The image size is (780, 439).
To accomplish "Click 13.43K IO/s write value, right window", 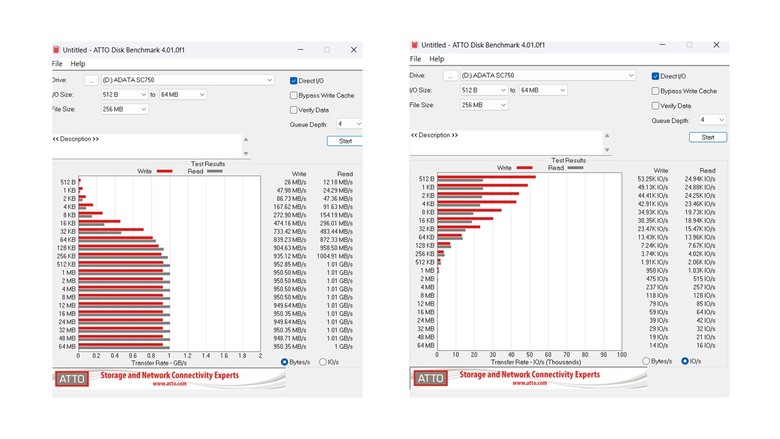I will coord(653,237).
